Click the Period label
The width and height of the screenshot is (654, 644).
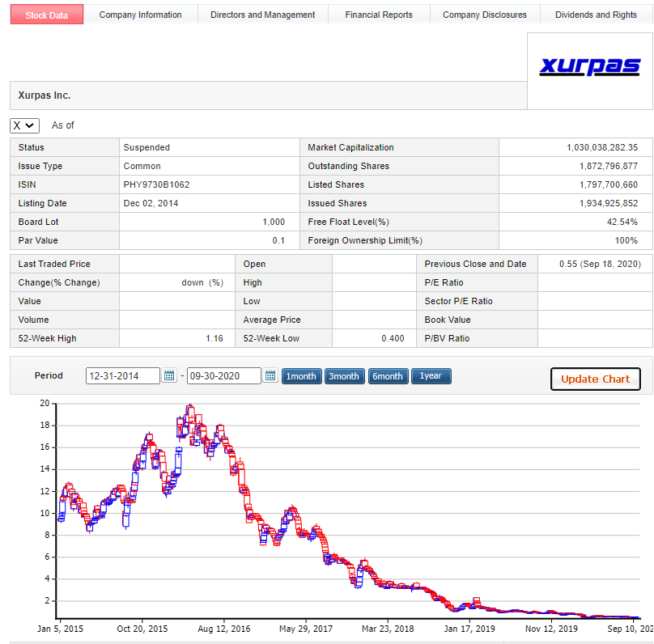click(x=49, y=376)
